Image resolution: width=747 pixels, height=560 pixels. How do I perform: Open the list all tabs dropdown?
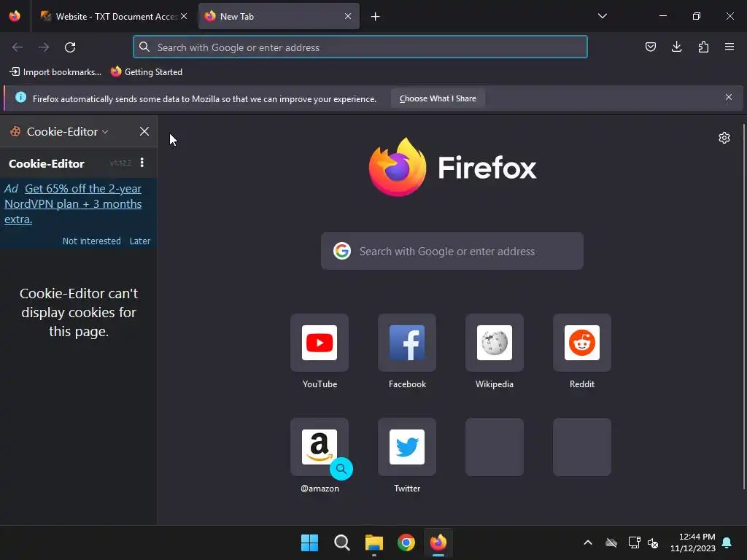[602, 16]
